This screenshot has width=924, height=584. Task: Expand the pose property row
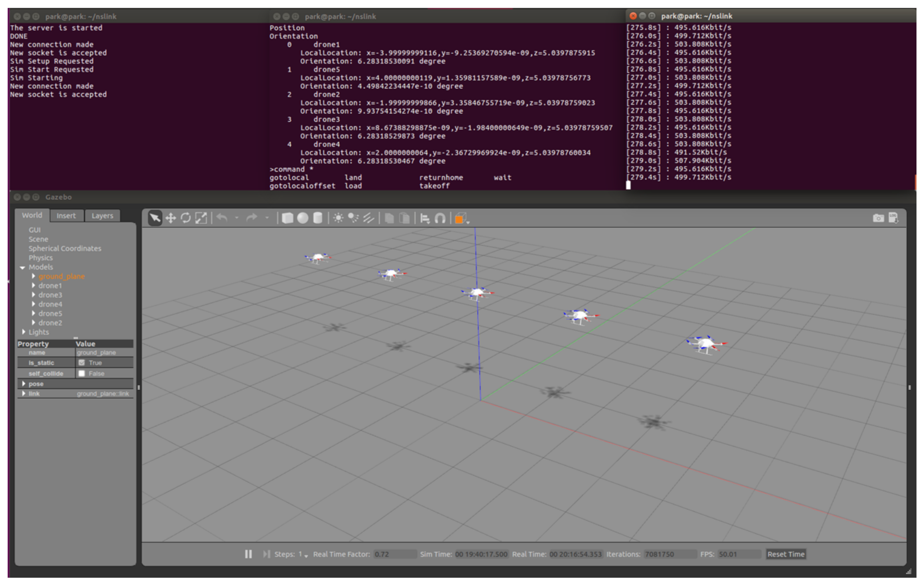coord(24,384)
